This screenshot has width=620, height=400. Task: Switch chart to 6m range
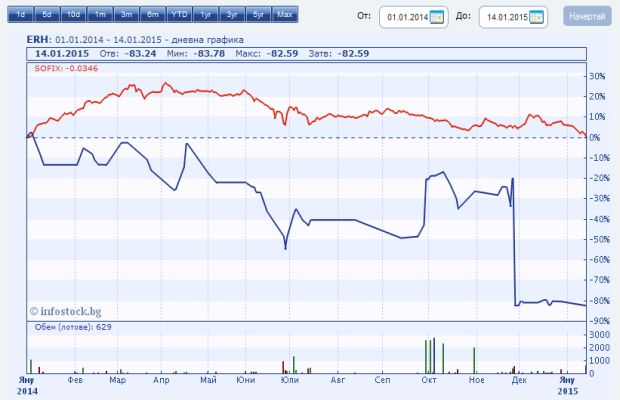point(153,15)
